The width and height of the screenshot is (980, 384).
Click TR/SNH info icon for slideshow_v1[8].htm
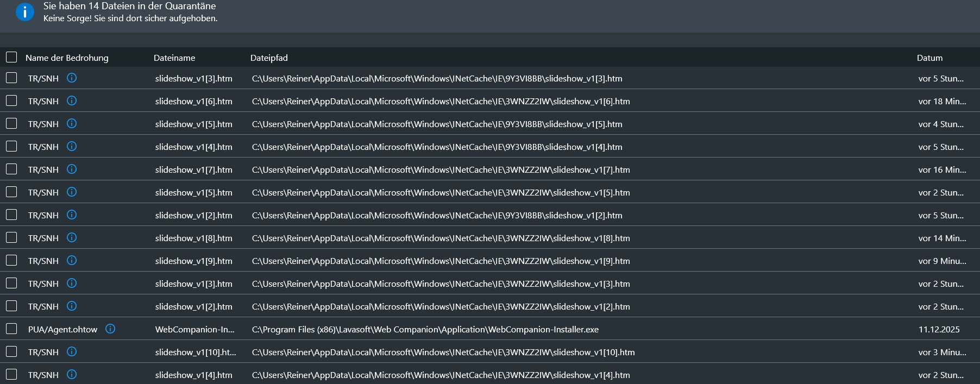click(72, 237)
